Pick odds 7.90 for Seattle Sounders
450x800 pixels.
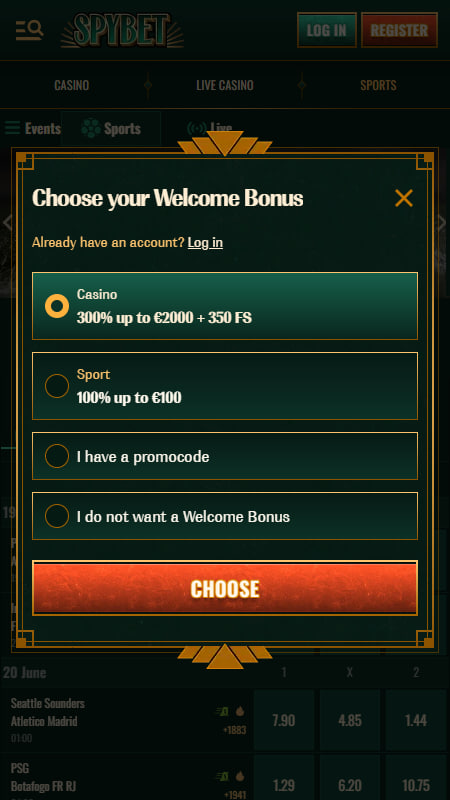pyautogui.click(x=284, y=720)
